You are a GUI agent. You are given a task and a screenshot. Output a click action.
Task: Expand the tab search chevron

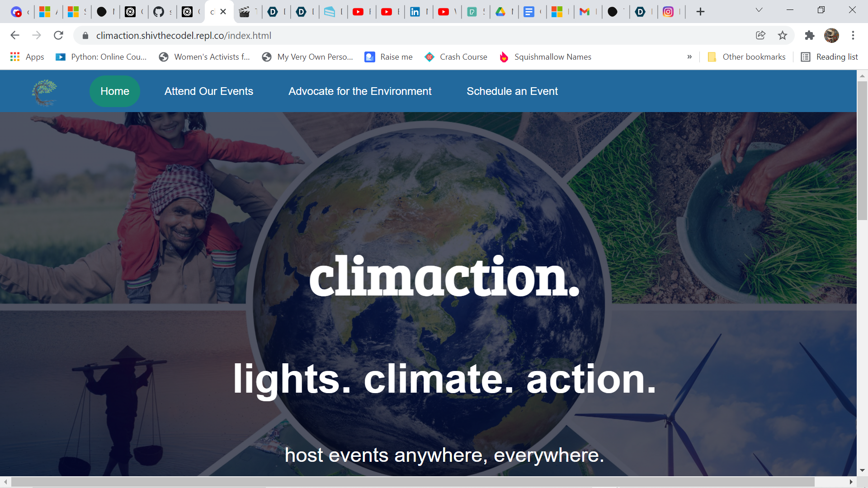[x=759, y=10]
